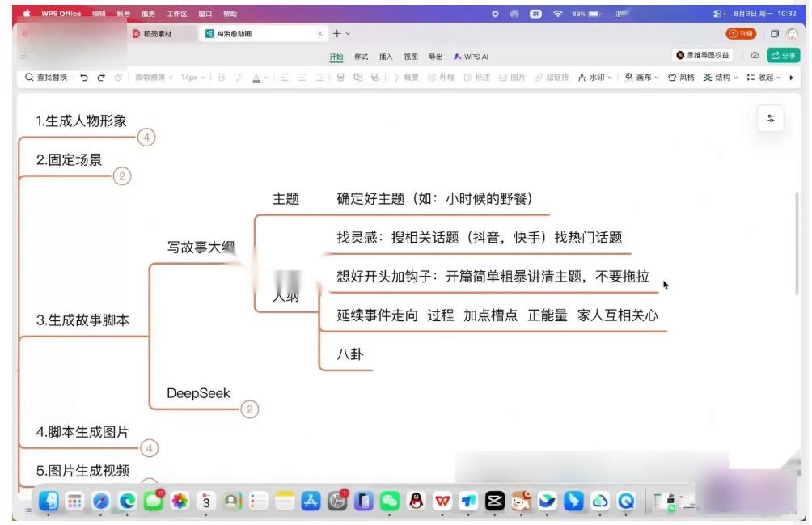Select the 八卦 node

pyautogui.click(x=350, y=354)
